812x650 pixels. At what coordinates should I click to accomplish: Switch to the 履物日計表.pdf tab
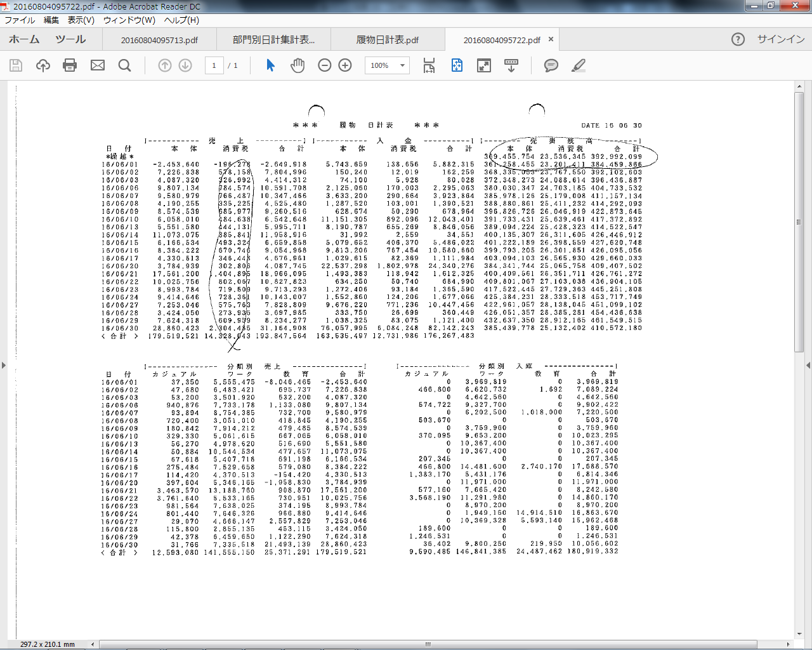(x=387, y=40)
